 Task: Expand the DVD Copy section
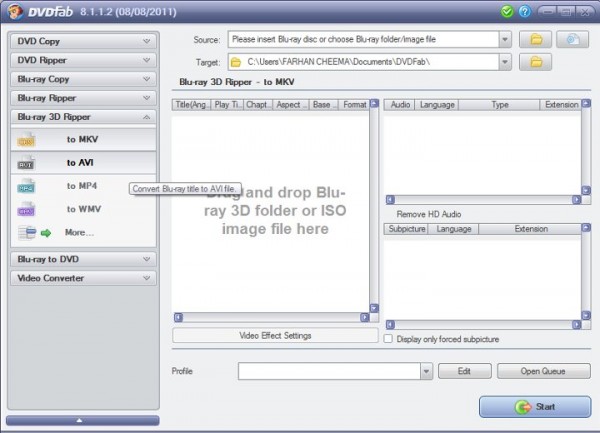pos(83,41)
